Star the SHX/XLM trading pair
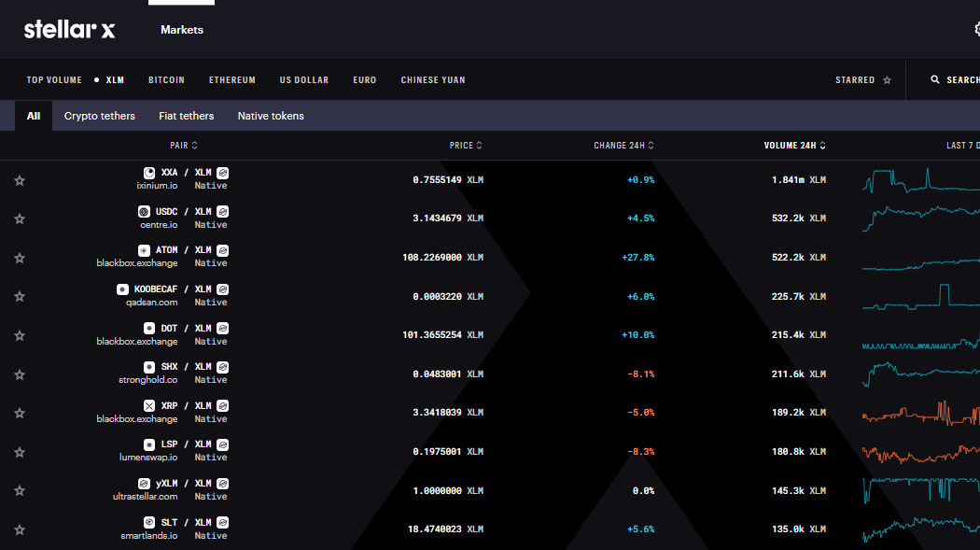Screen dimensions: 980x550 click(x=19, y=374)
